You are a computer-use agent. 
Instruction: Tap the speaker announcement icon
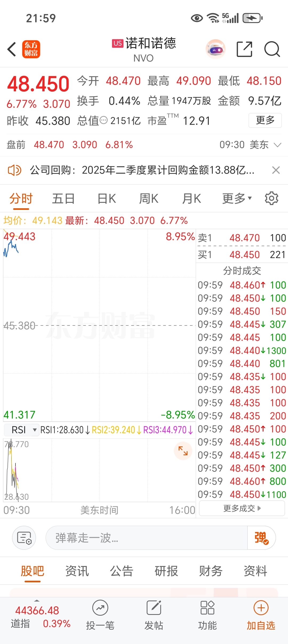coord(14,170)
